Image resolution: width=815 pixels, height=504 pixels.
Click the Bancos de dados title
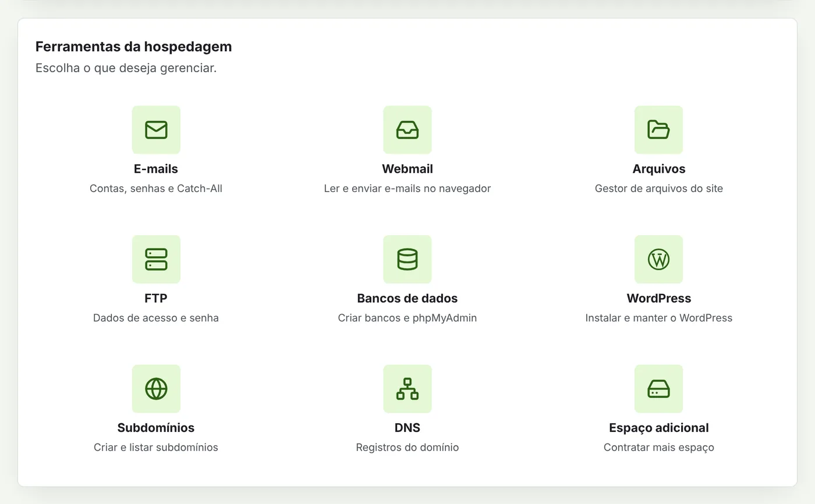point(408,298)
